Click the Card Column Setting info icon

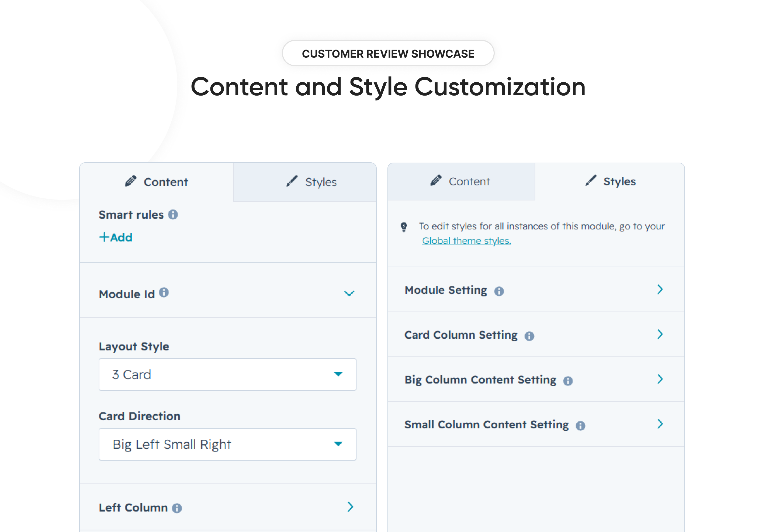[529, 336]
